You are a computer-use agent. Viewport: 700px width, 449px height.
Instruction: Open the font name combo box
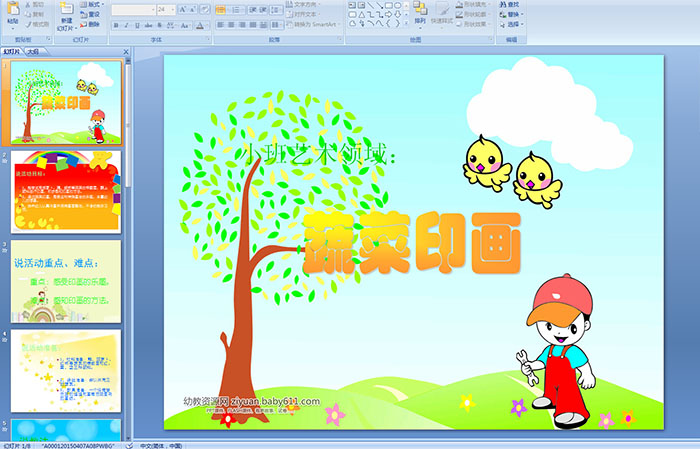point(133,9)
